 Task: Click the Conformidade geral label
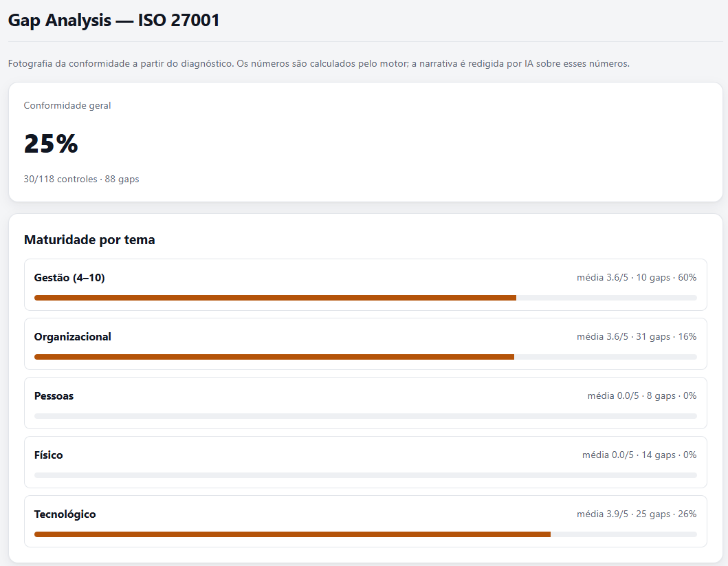(x=67, y=105)
